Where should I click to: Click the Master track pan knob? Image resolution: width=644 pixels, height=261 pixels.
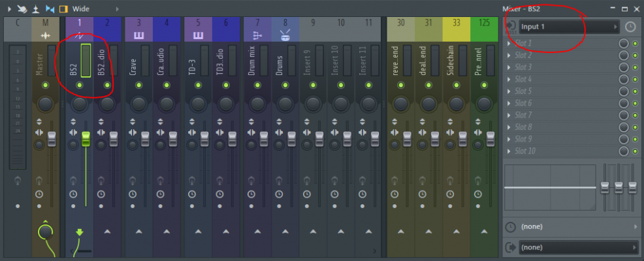click(45, 104)
